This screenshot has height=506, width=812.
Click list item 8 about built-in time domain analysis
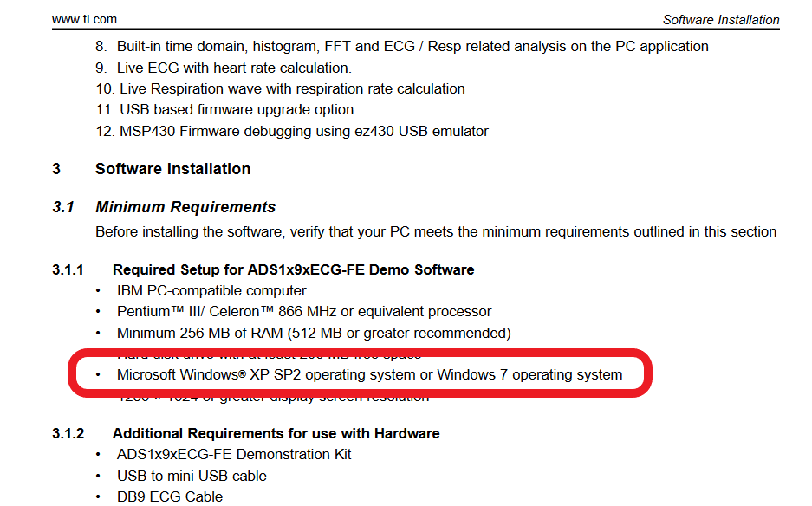point(401,46)
